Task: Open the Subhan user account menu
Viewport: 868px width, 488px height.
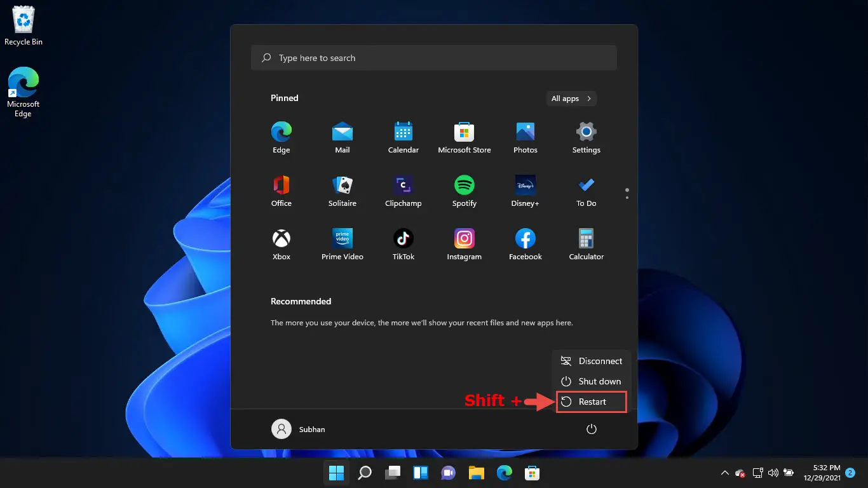Action: pos(299,430)
